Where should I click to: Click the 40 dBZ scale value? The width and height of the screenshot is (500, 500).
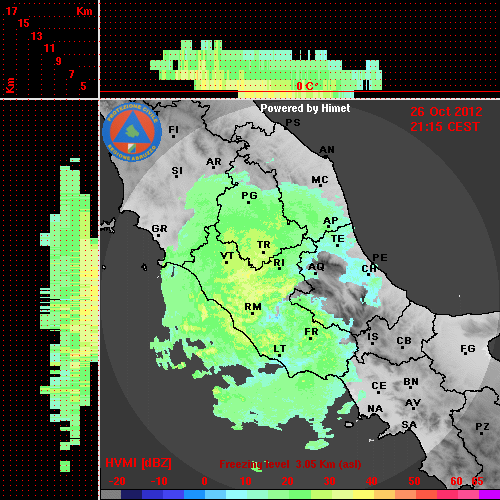[x=371, y=481]
